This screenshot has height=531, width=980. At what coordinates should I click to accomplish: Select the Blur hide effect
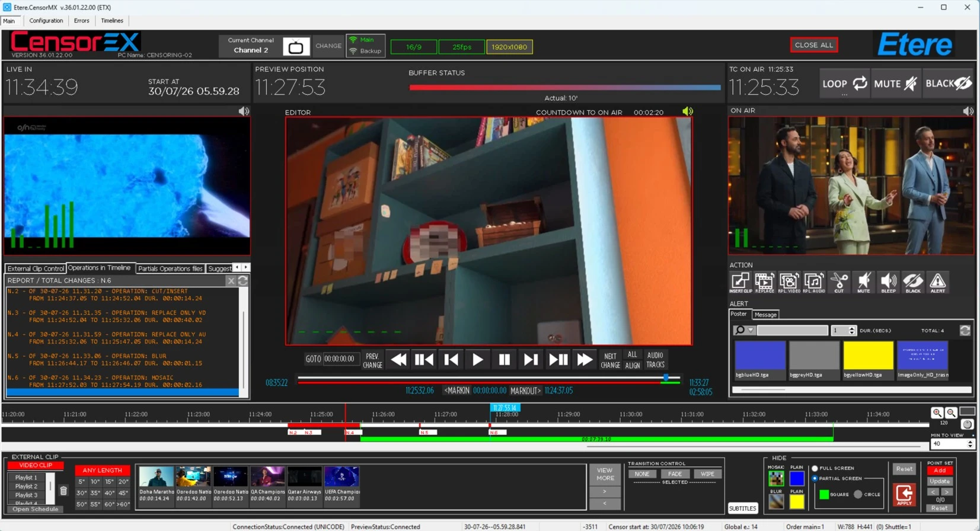(x=776, y=501)
